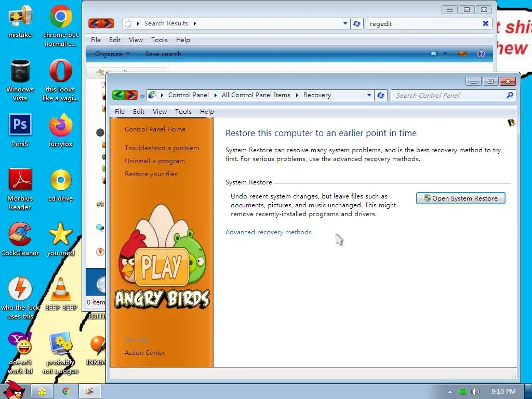This screenshot has height=399, width=532.
Task: Click help icon in Recovery pane corner
Action: 511,123
